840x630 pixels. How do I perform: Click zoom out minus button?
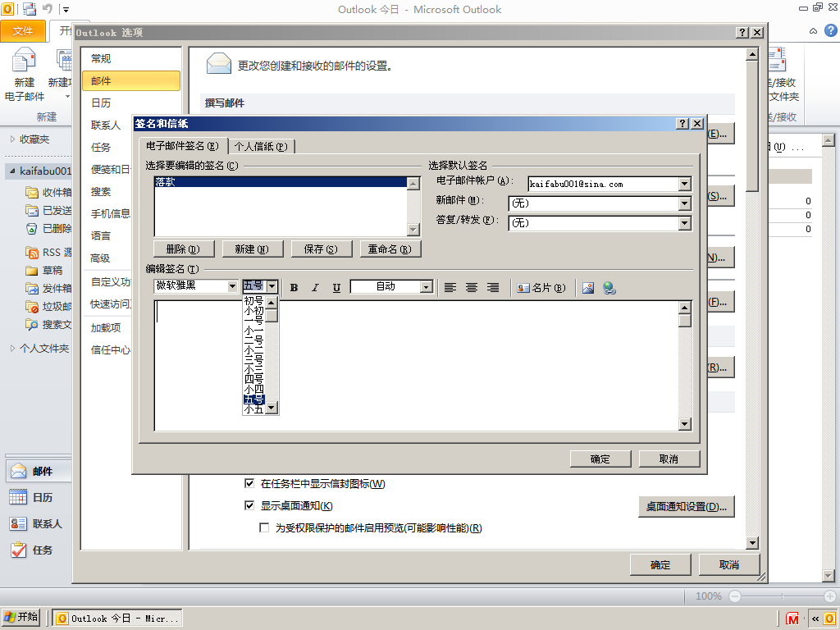735,596
